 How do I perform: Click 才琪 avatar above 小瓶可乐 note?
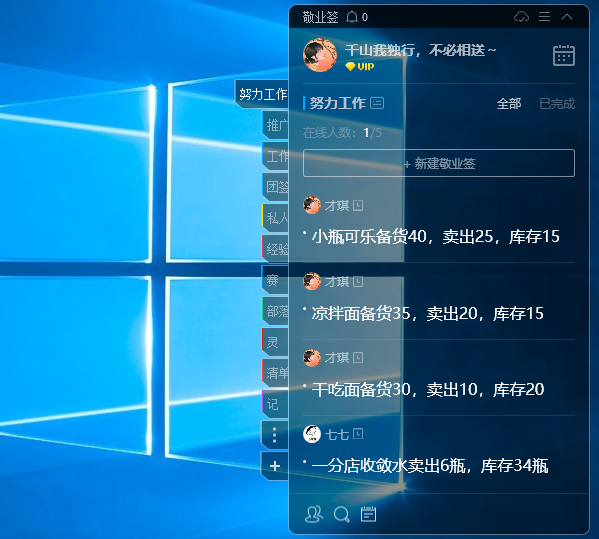312,205
